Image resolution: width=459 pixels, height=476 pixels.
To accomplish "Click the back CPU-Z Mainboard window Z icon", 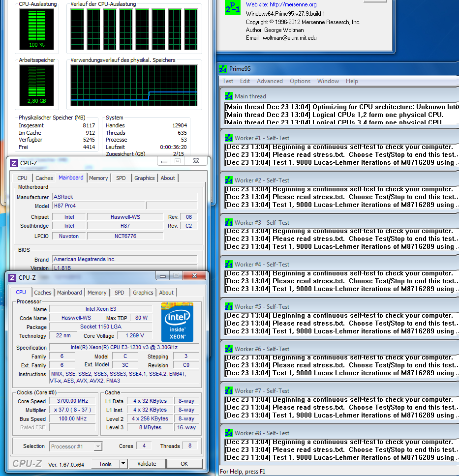I will [x=14, y=163].
